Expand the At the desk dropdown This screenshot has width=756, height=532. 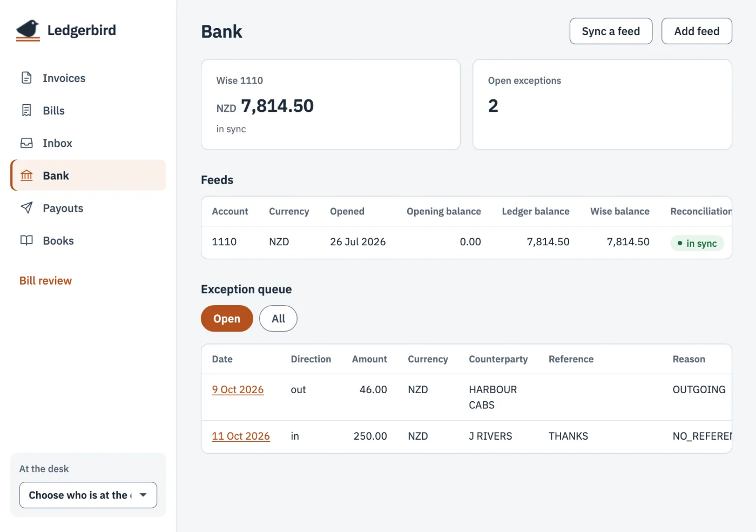click(x=88, y=495)
